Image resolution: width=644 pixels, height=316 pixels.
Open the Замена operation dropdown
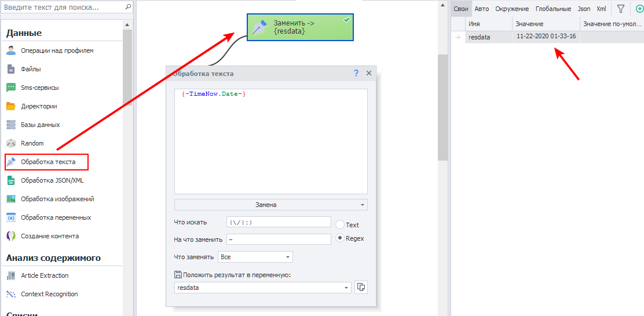point(271,205)
